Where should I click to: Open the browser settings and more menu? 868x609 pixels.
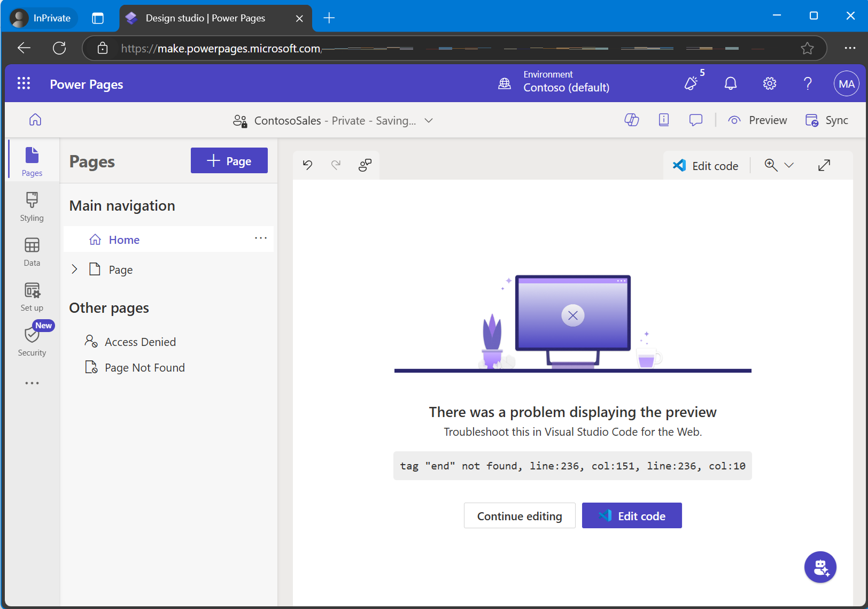(x=850, y=48)
